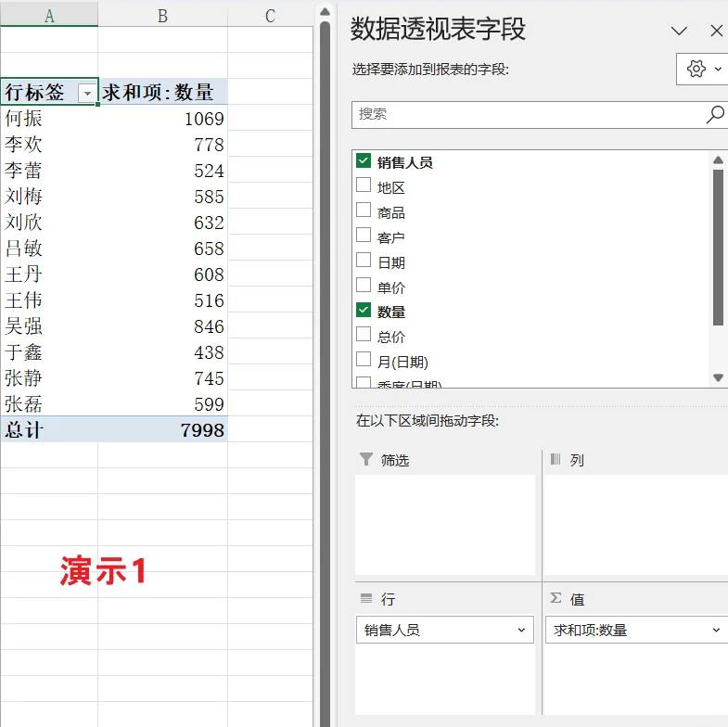Check the 单价 field checkbox
The height and width of the screenshot is (727, 728).
[364, 285]
